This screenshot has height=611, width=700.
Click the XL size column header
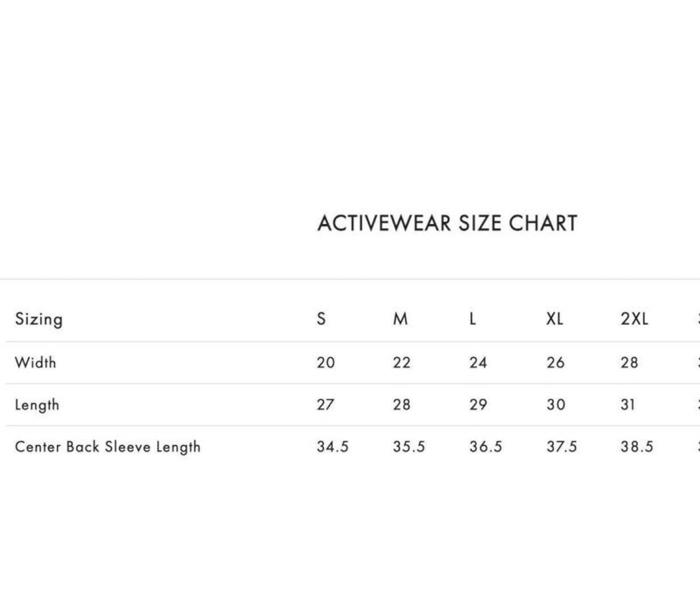point(555,319)
